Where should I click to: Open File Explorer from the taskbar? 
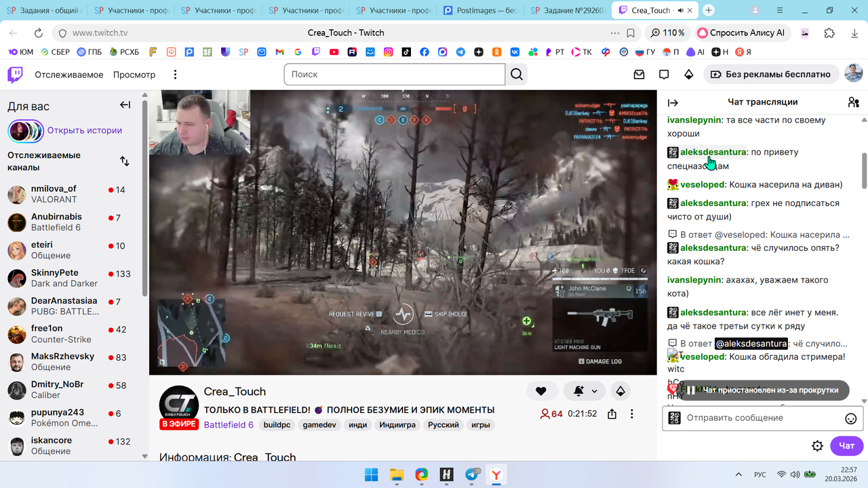397,474
